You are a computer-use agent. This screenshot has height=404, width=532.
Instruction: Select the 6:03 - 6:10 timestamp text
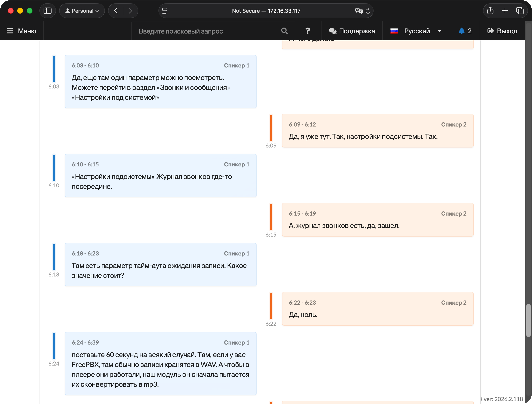tap(85, 65)
